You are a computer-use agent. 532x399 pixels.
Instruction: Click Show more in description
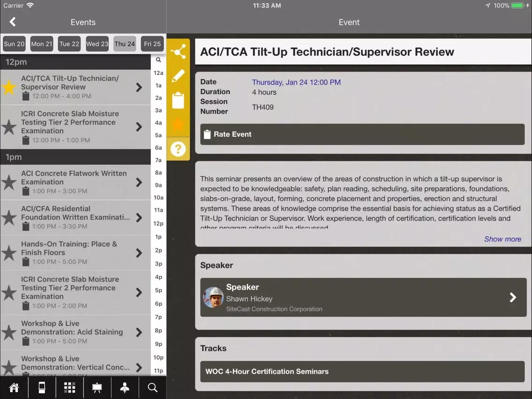pos(502,239)
